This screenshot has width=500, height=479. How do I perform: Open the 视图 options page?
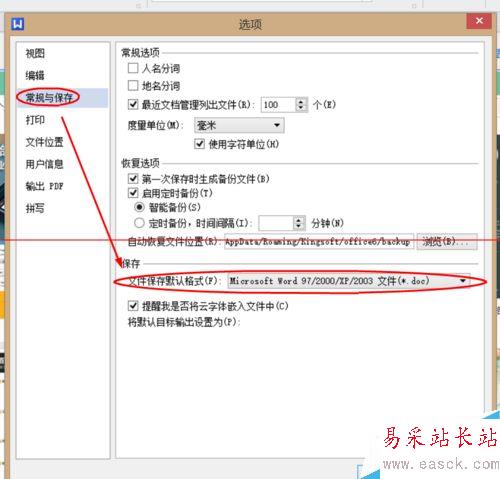(x=35, y=53)
